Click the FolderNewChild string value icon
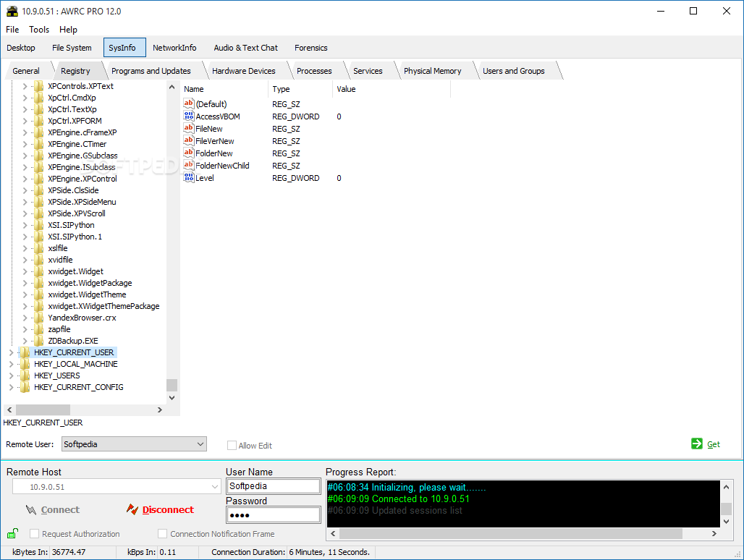Viewport: 744px width, 560px height. pos(189,166)
